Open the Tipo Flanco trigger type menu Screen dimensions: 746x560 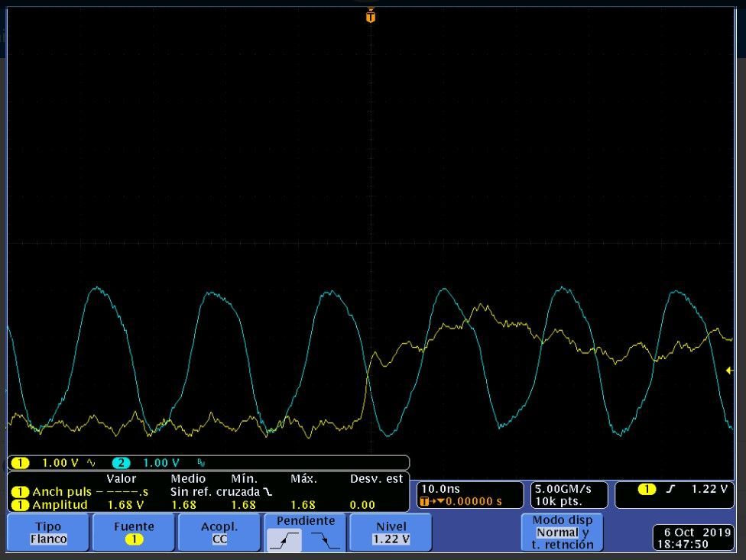point(48,532)
